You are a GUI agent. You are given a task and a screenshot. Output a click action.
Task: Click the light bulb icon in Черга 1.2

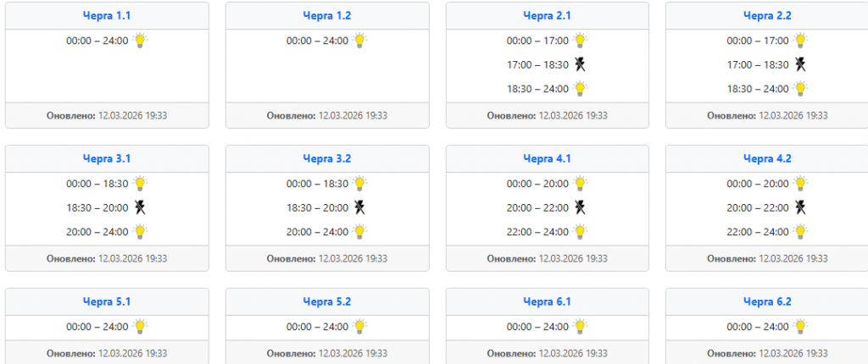(x=360, y=40)
